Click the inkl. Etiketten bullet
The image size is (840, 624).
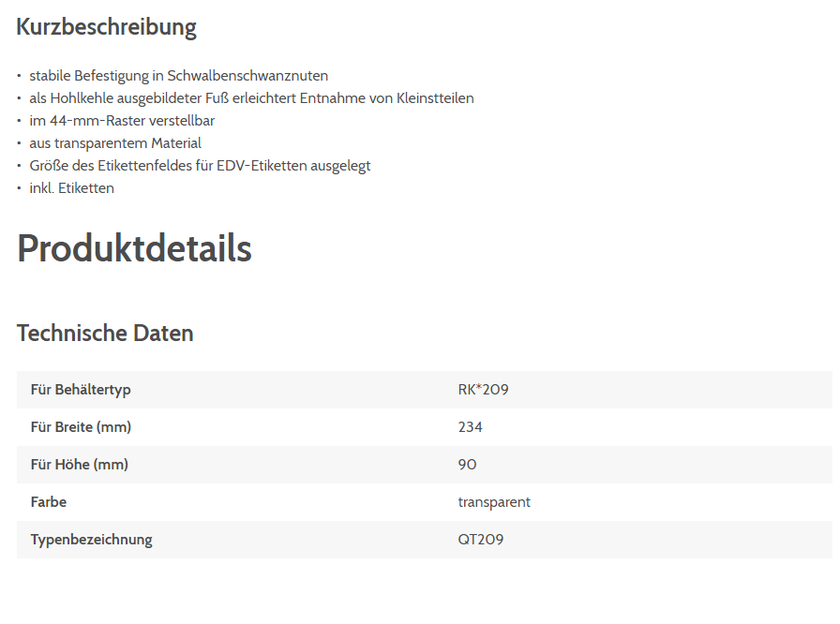(71, 188)
